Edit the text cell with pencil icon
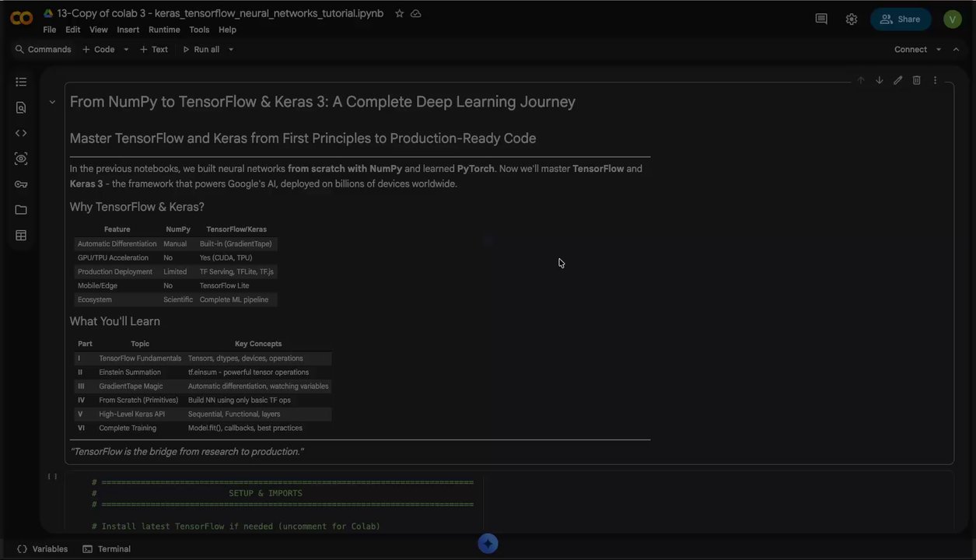This screenshot has width=976, height=560. (898, 80)
